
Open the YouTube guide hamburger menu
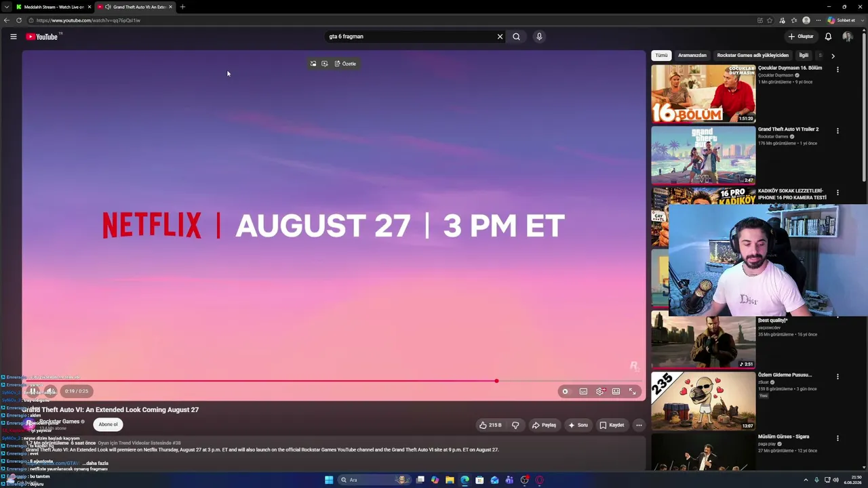click(14, 37)
